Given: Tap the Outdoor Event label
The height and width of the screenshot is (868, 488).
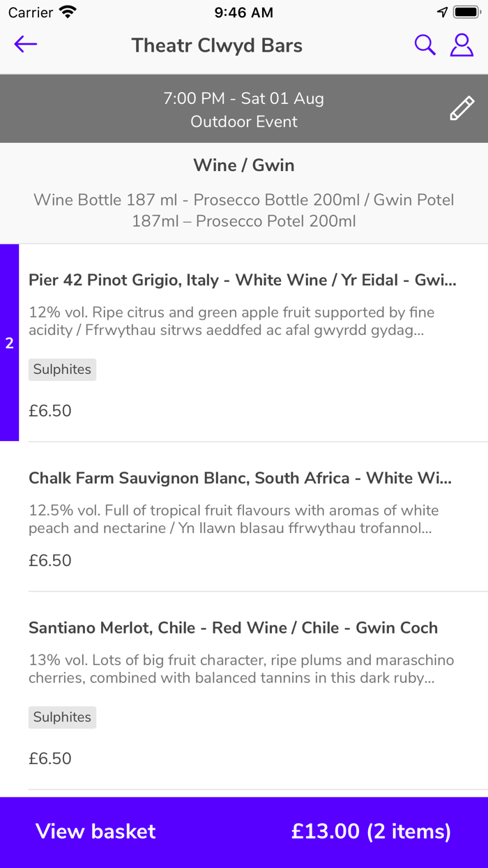Looking at the screenshot, I should pyautogui.click(x=243, y=122).
